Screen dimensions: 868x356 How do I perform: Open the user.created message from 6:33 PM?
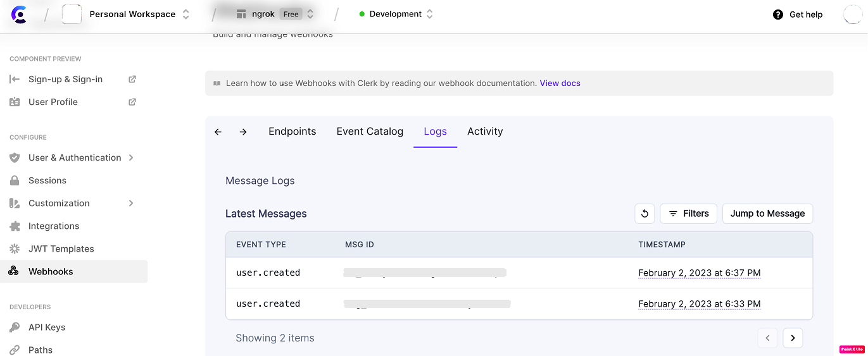[x=519, y=304]
